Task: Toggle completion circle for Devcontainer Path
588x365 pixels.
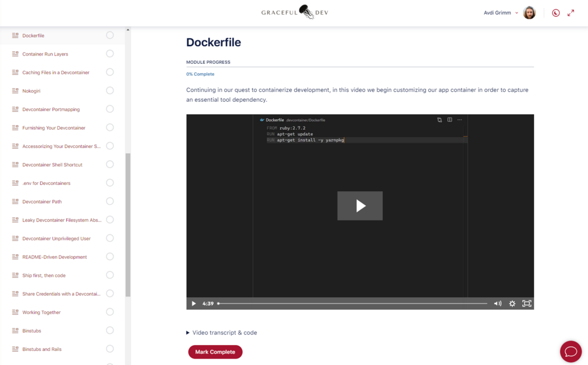Action: click(110, 201)
